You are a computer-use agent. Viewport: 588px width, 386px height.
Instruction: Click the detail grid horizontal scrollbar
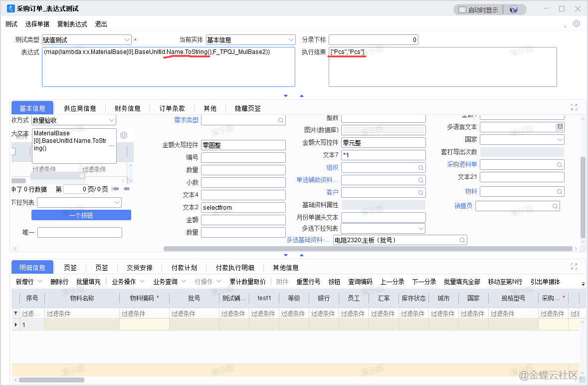[x=51, y=380]
